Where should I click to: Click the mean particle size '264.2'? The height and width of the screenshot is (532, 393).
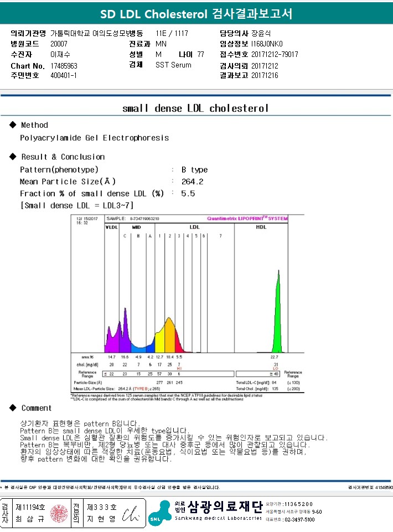click(x=192, y=181)
